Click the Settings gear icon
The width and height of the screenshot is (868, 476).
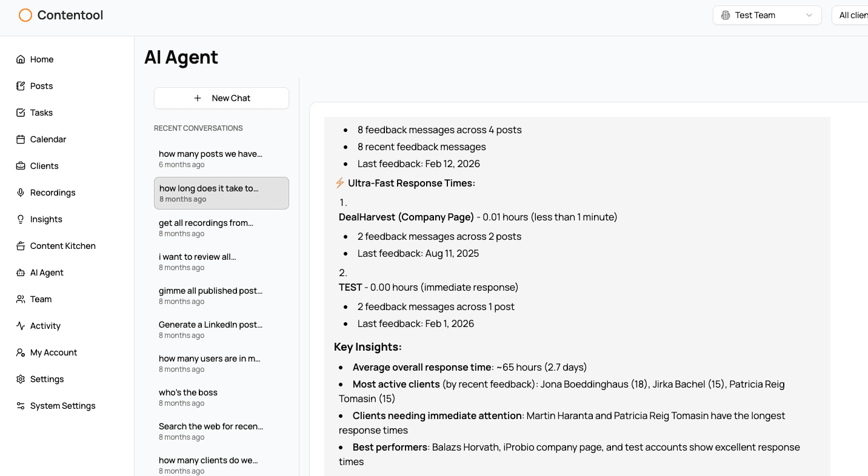coord(21,379)
